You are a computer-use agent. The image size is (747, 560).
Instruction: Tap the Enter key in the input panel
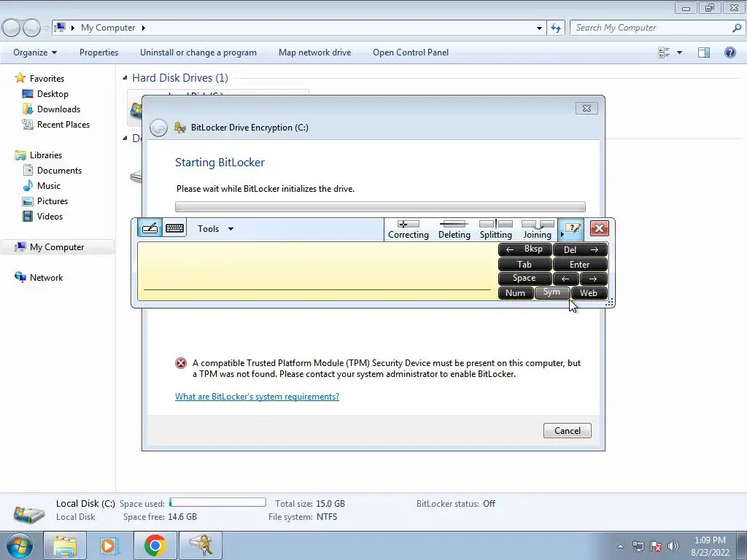(x=580, y=264)
